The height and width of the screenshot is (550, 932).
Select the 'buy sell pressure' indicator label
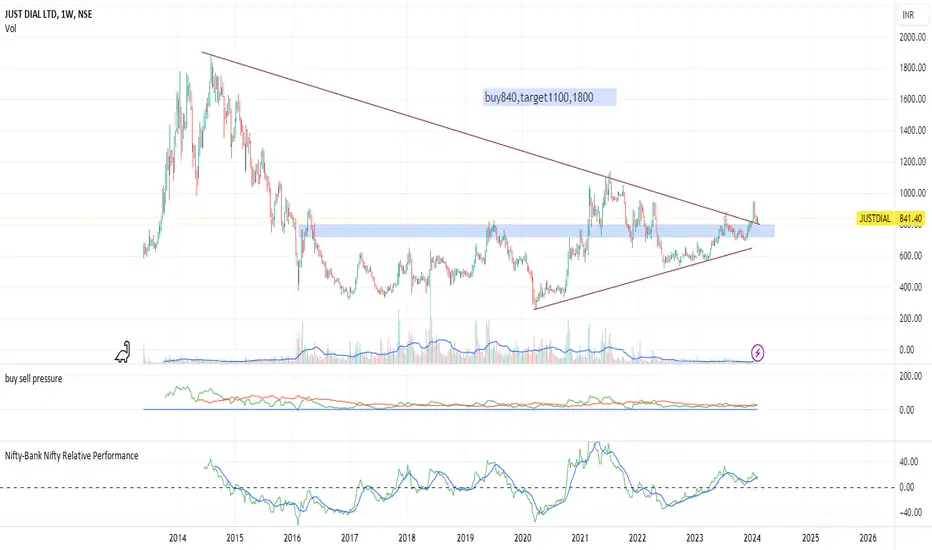(x=33, y=379)
